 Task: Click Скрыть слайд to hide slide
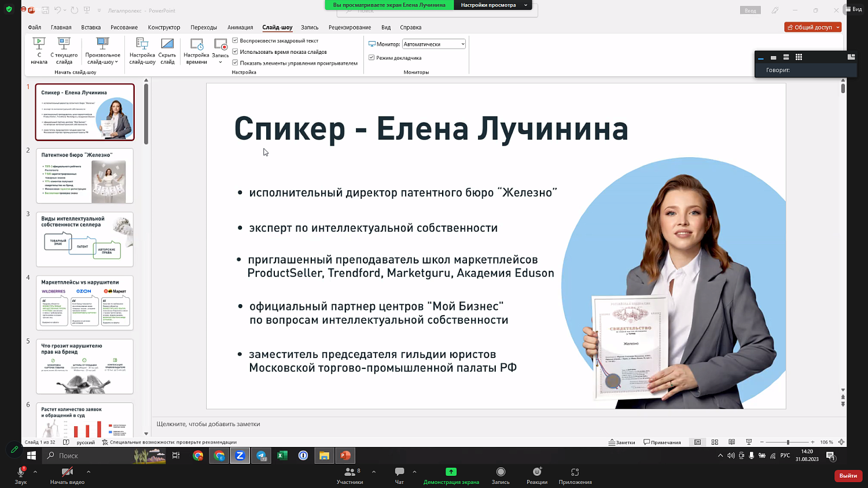[167, 50]
